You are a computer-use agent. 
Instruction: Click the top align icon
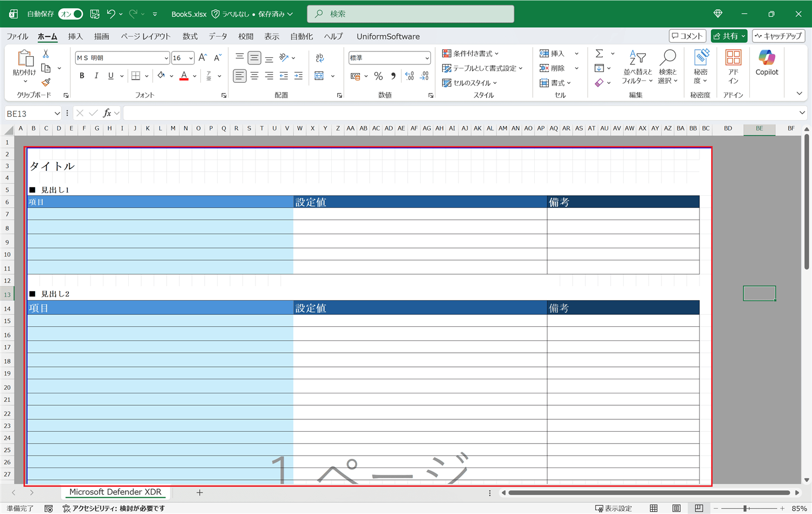(x=240, y=57)
